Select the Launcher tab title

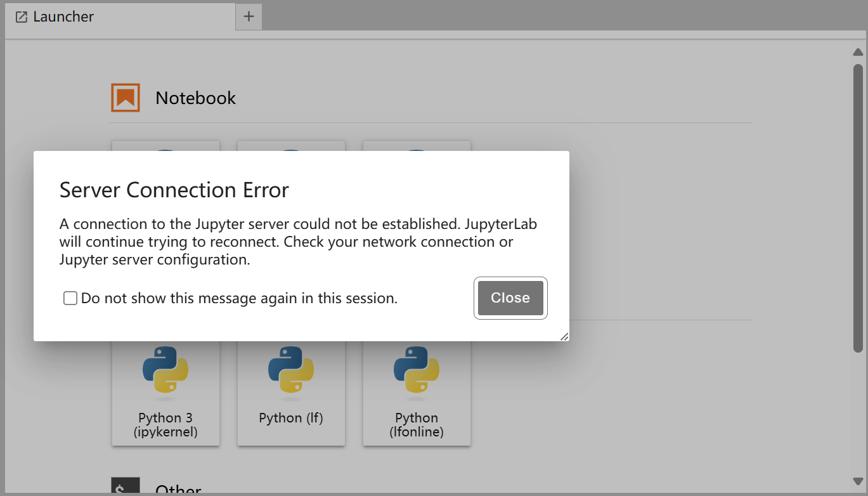63,17
